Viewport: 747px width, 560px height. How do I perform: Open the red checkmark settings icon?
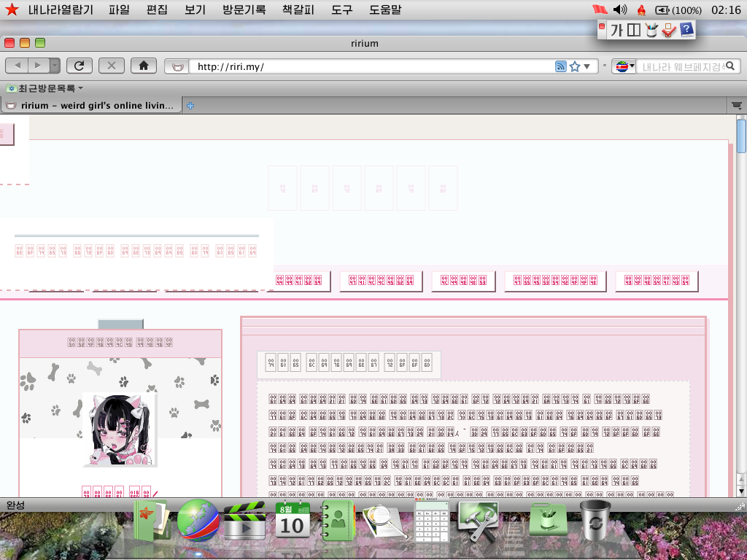669,30
